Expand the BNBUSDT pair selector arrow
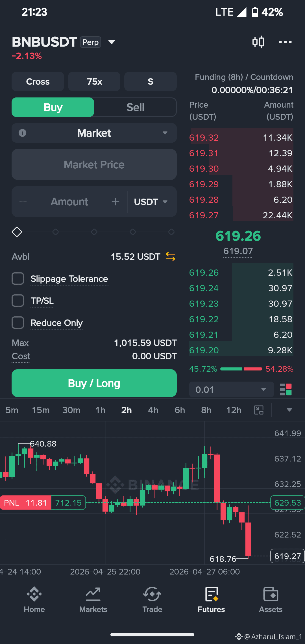Image resolution: width=305 pixels, height=644 pixels. [x=112, y=42]
